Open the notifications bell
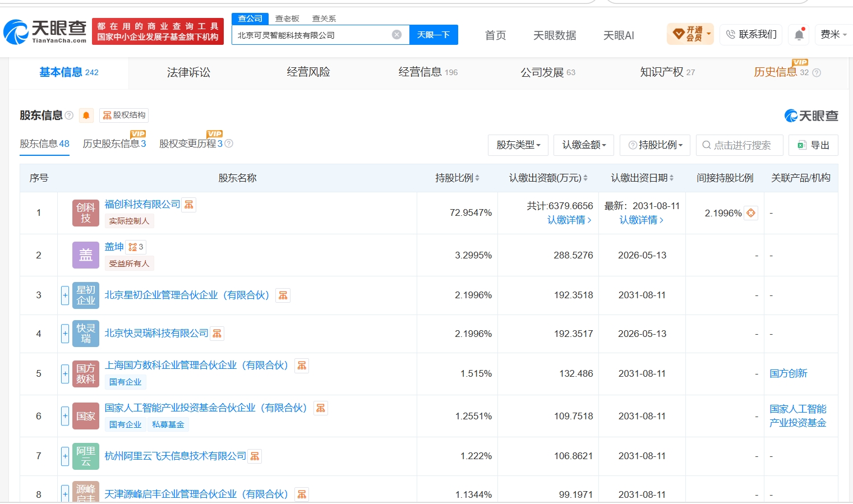 point(799,35)
